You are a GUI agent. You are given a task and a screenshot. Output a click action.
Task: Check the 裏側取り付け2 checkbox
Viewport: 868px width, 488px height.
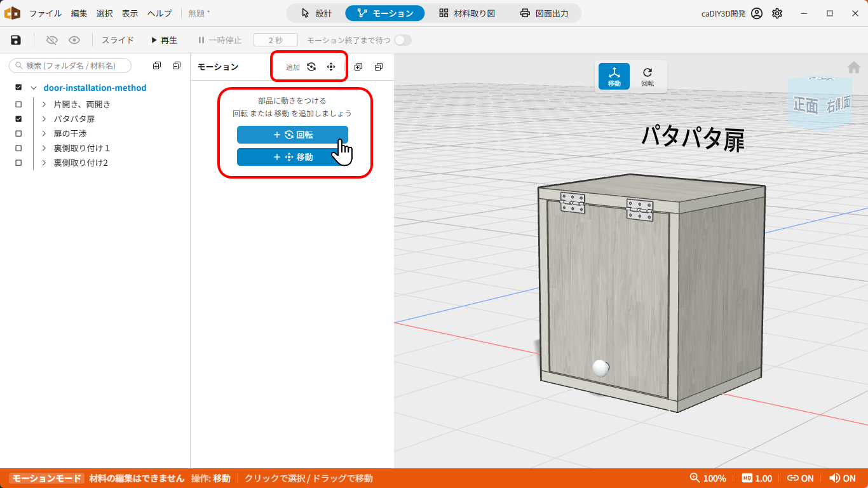pos(18,163)
